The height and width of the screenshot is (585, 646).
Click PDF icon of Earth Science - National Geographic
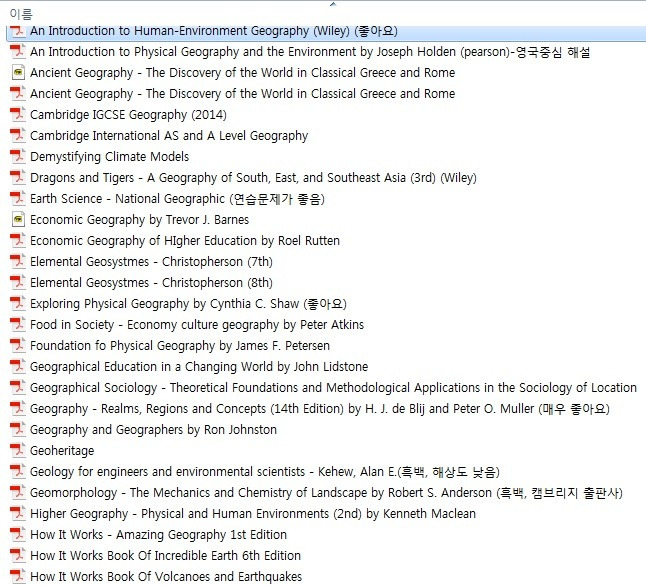point(18,199)
